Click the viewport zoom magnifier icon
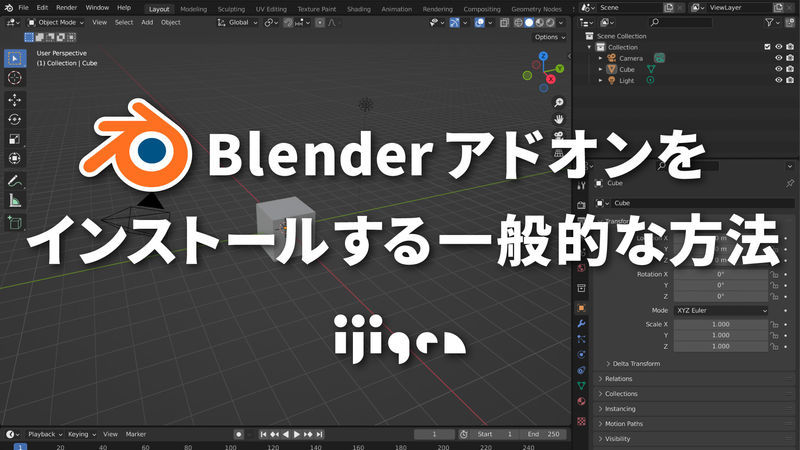This screenshot has width=800, height=450. tap(559, 103)
